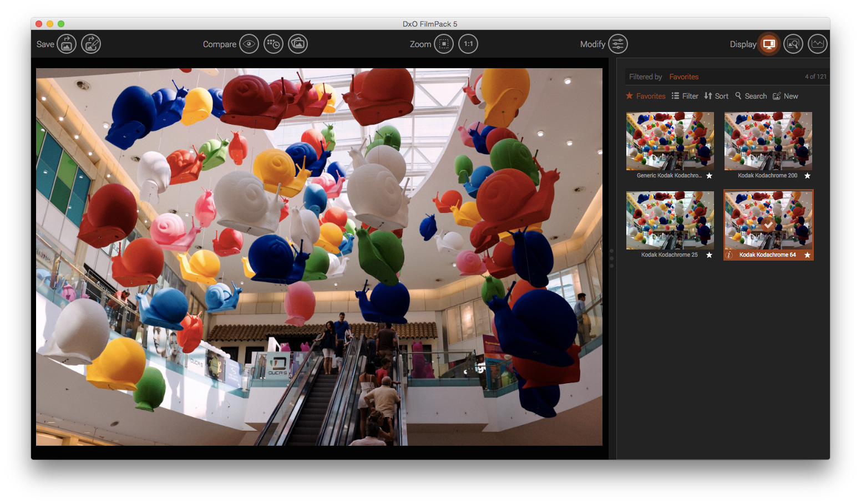Viewport: 861px width, 504px height.
Task: Unfavorite Kodak Kodachrome 25 via its star
Action: pos(709,255)
